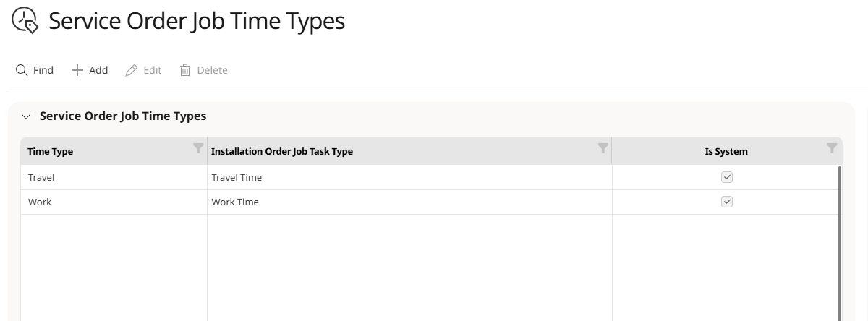The height and width of the screenshot is (321, 868).
Task: Click the clock-tag page title icon
Action: pos(25,20)
